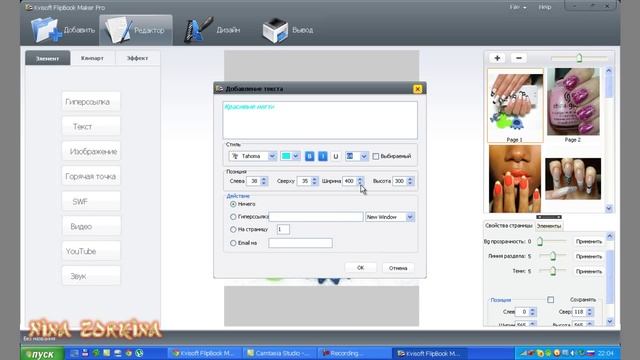Toggle underline formatting in text dialog
Image resolution: width=640 pixels, height=360 pixels.
[336, 156]
